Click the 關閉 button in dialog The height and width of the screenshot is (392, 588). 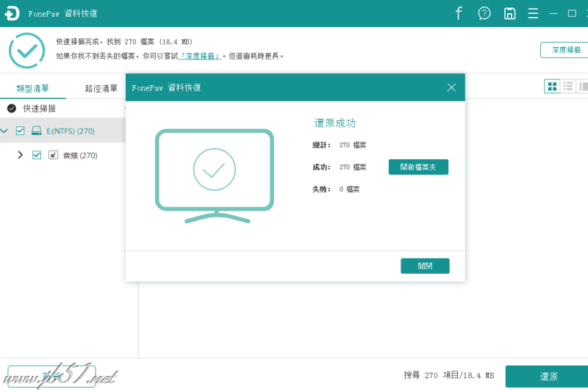[425, 266]
